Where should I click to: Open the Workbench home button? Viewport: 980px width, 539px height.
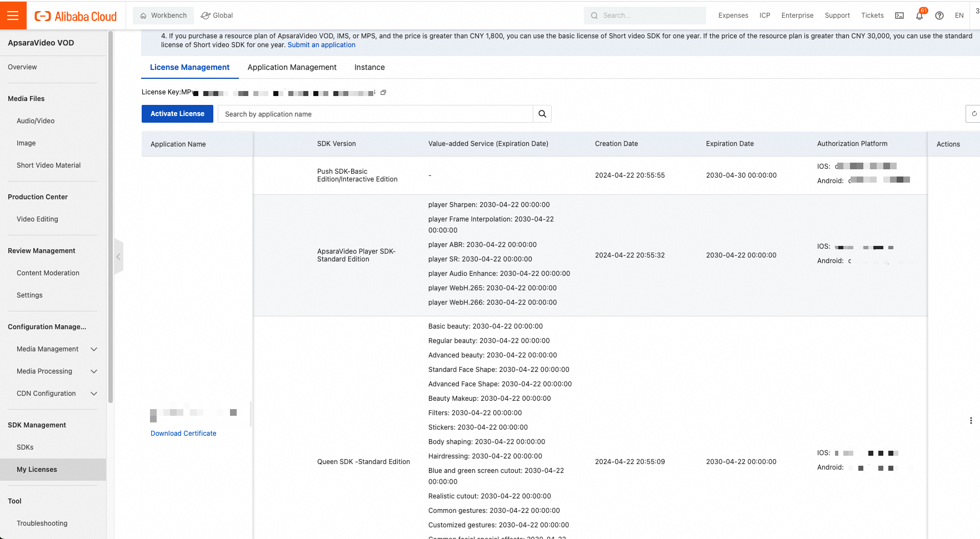pos(163,16)
